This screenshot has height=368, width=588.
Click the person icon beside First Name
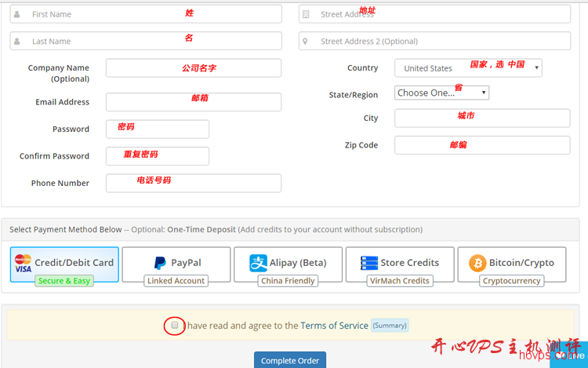tap(17, 14)
